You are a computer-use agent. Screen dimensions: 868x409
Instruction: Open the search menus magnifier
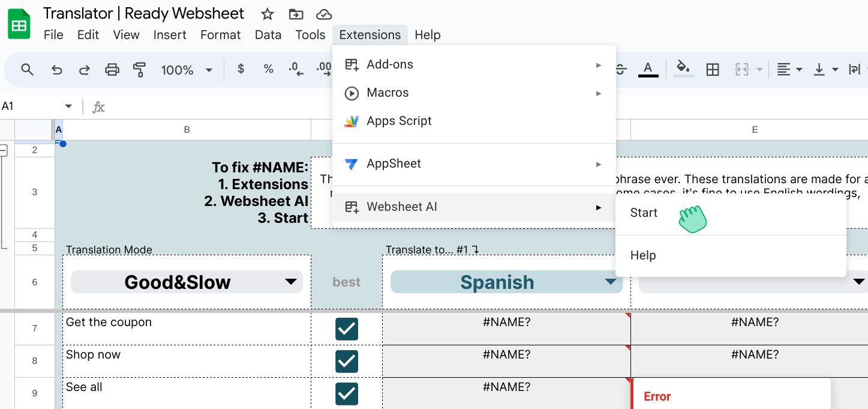[27, 70]
